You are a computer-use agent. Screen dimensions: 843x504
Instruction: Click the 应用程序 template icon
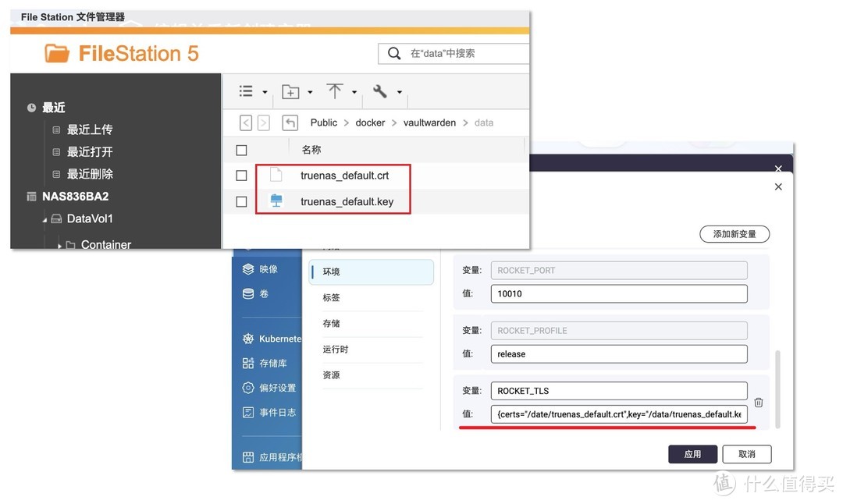248,457
